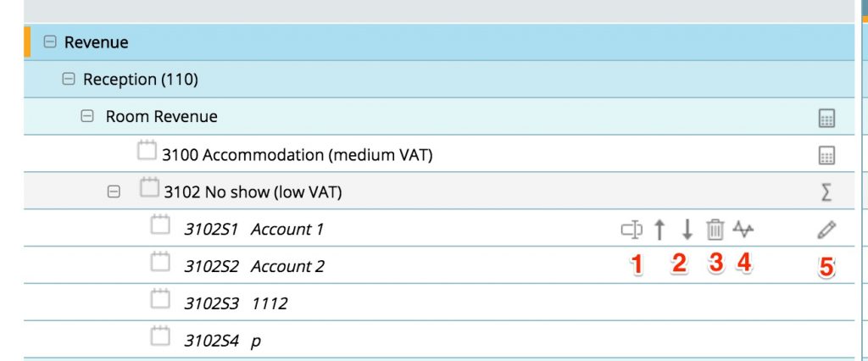Open the calculator icon for 3100 Accommodation
The image size is (868, 361).
[x=826, y=155]
